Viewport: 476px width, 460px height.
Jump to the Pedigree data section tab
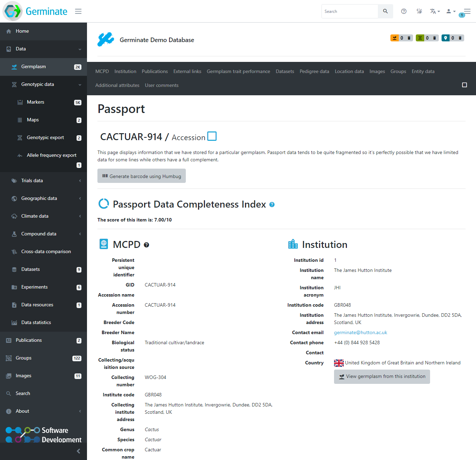pos(314,72)
